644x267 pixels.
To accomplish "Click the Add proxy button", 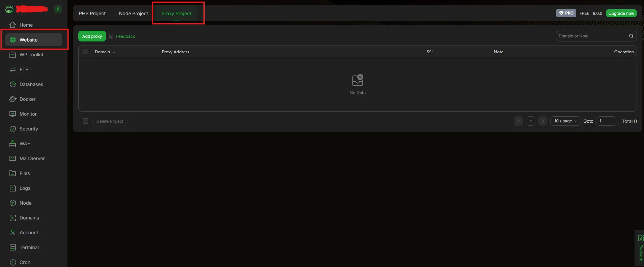I will (x=92, y=36).
